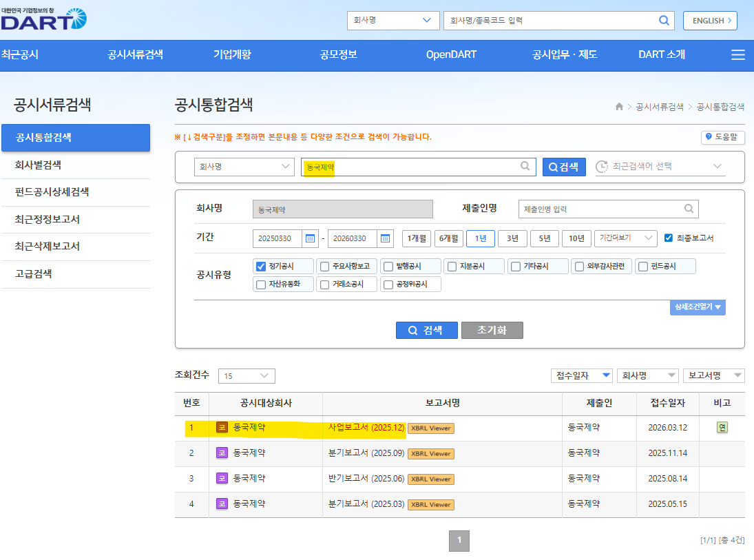Switch to ENGLISH version

710,21
